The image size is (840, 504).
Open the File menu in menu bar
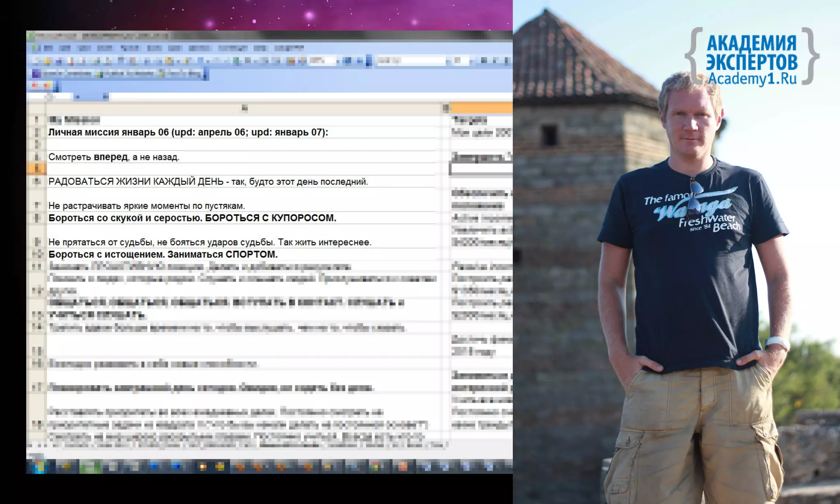pyautogui.click(x=48, y=48)
